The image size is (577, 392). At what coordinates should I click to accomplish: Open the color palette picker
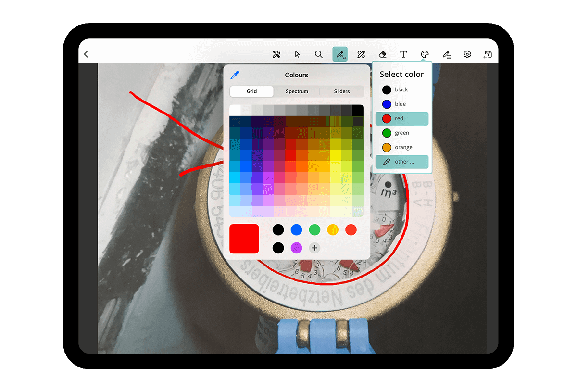(425, 54)
